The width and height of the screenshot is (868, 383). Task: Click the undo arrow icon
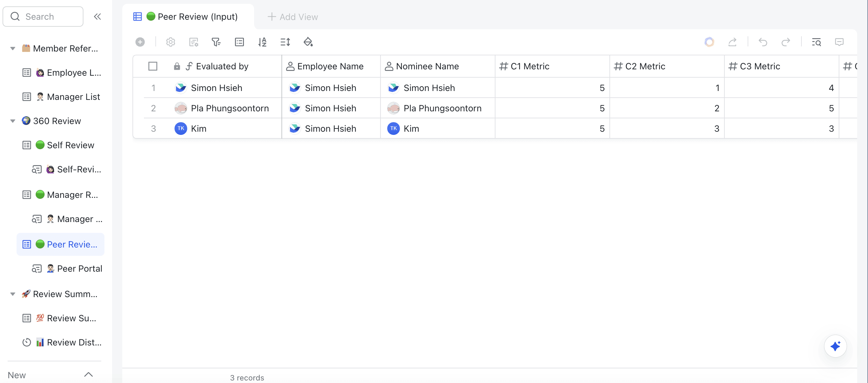click(763, 42)
